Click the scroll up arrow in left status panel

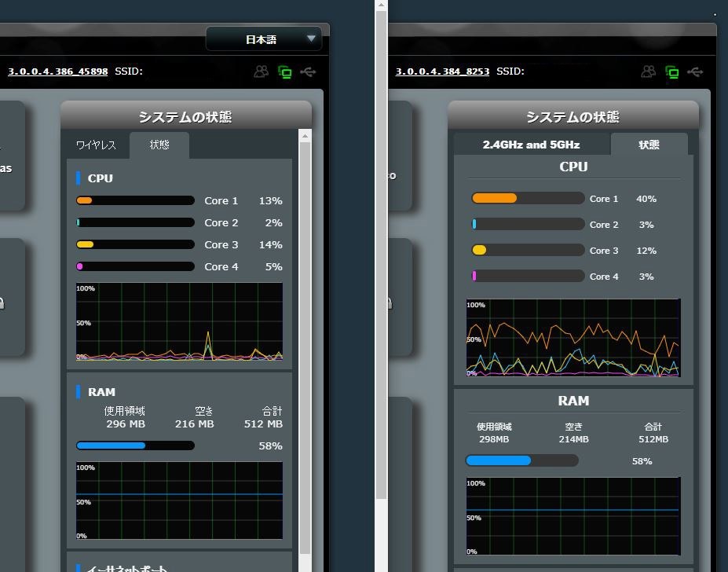coord(305,136)
